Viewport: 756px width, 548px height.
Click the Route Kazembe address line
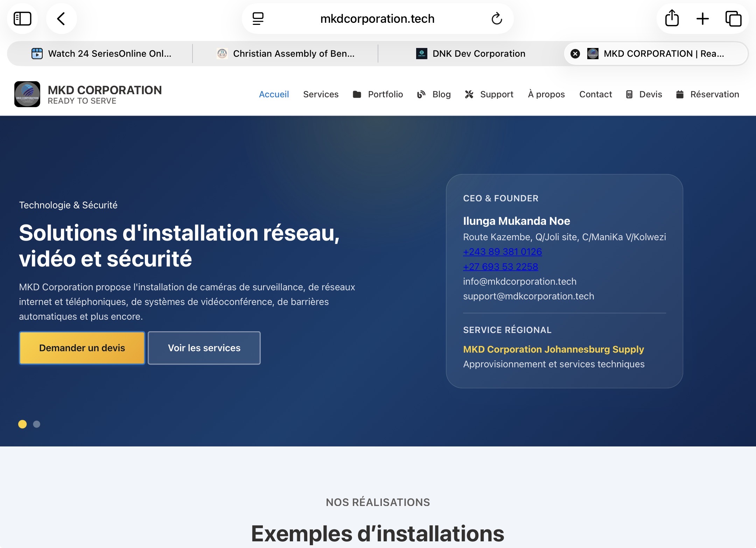click(565, 237)
